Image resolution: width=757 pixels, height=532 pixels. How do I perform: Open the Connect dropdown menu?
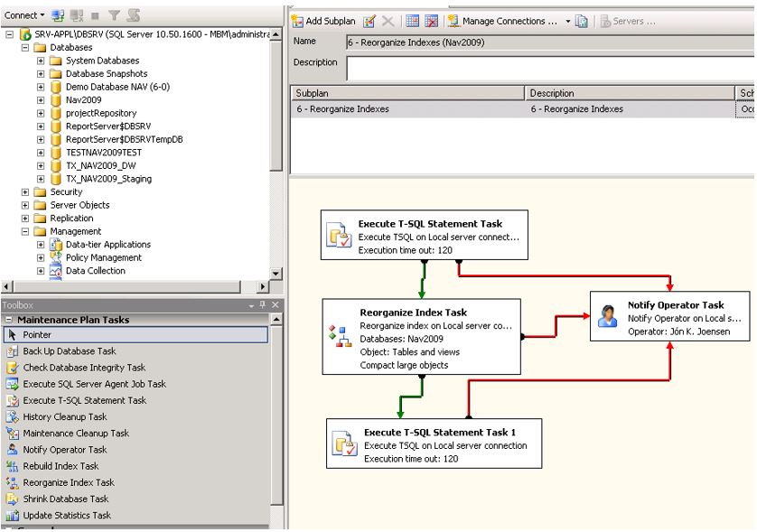[24, 15]
